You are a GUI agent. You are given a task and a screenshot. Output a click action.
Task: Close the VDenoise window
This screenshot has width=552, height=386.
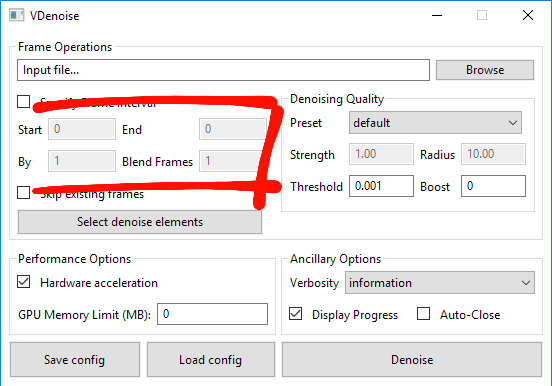528,15
